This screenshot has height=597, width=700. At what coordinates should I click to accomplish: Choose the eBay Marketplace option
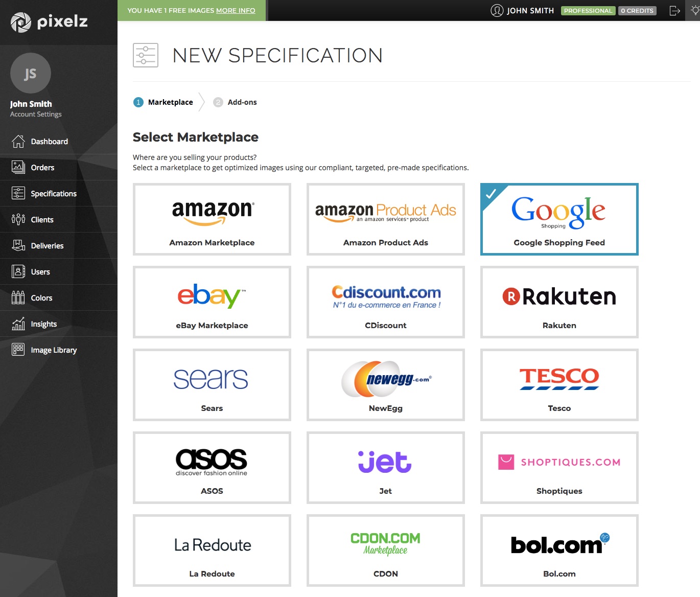click(x=212, y=302)
